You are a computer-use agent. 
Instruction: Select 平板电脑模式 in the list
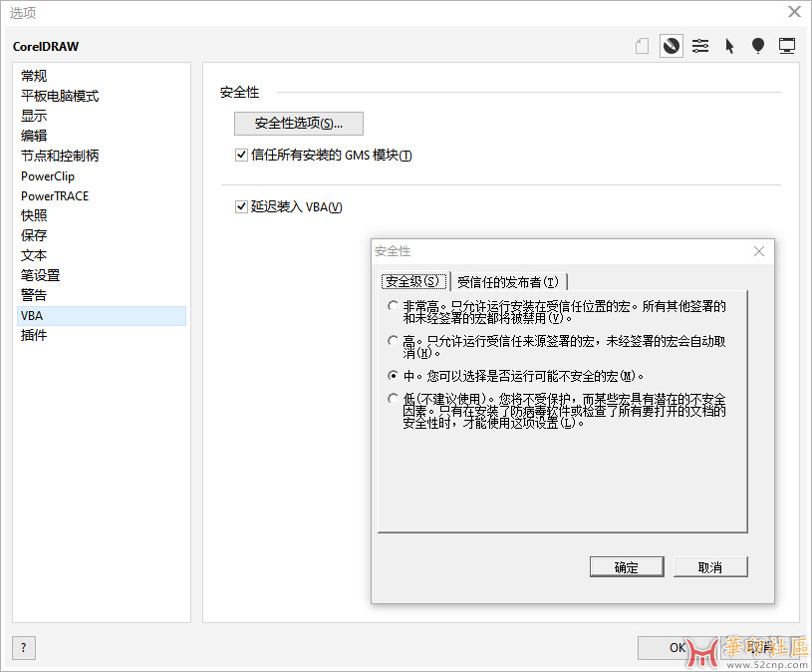click(x=102, y=96)
